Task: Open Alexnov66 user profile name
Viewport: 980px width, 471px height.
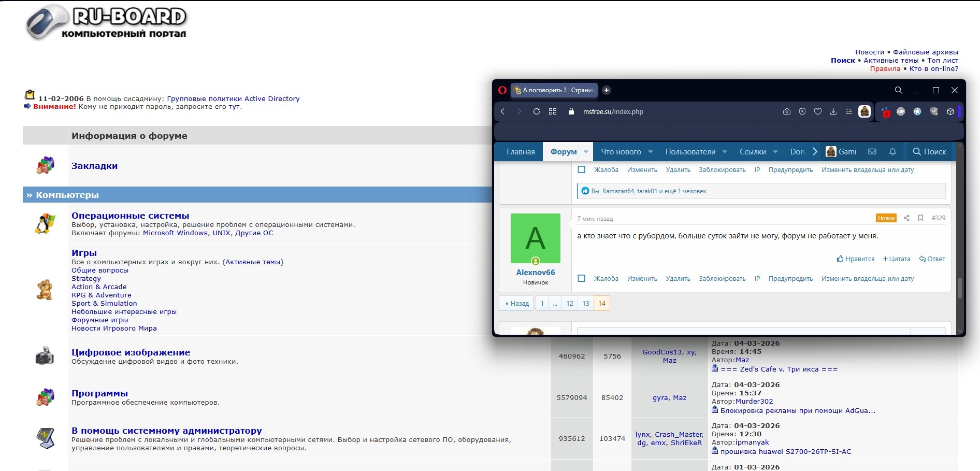Action: tap(536, 273)
